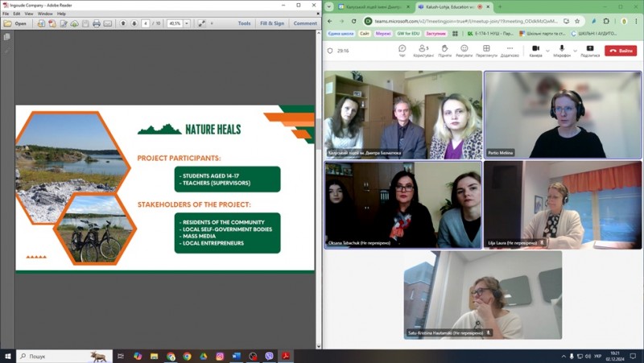Open the View menu in Adobe Reader
Screen dimensions: 644x363
[29, 14]
